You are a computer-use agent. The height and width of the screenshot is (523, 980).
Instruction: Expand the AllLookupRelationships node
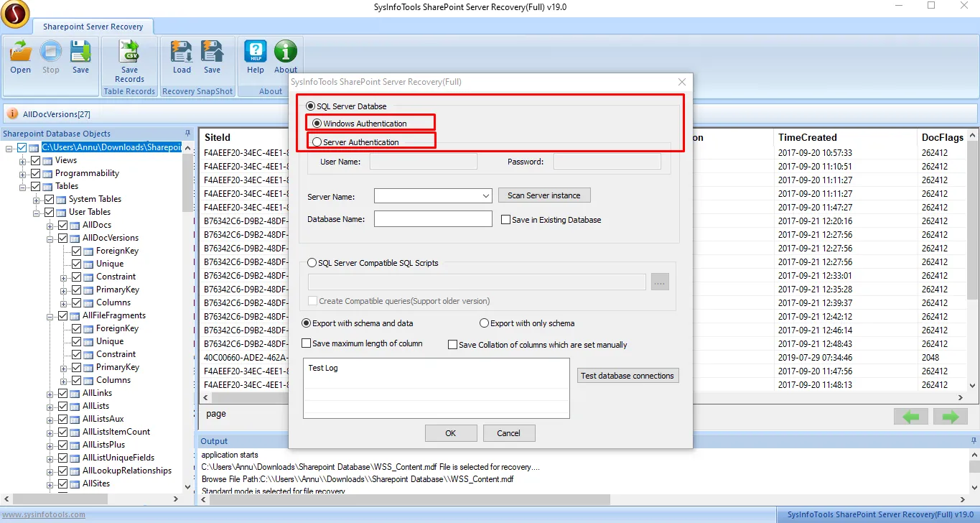51,471
